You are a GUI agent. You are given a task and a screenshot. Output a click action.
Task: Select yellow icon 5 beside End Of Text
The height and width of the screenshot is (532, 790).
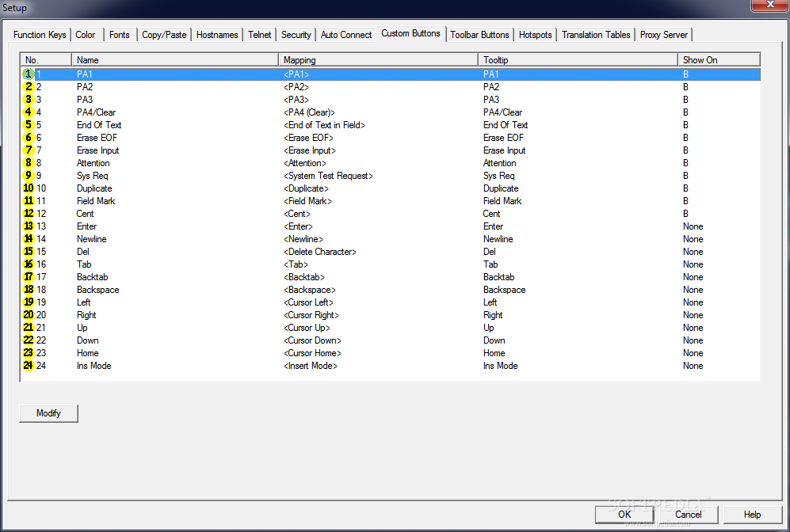pyautogui.click(x=29, y=124)
